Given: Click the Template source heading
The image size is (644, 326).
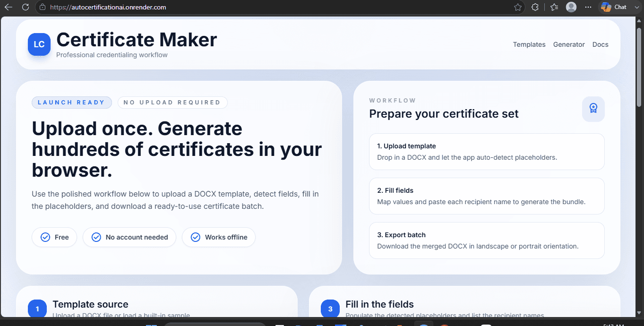Looking at the screenshot, I should [90, 304].
